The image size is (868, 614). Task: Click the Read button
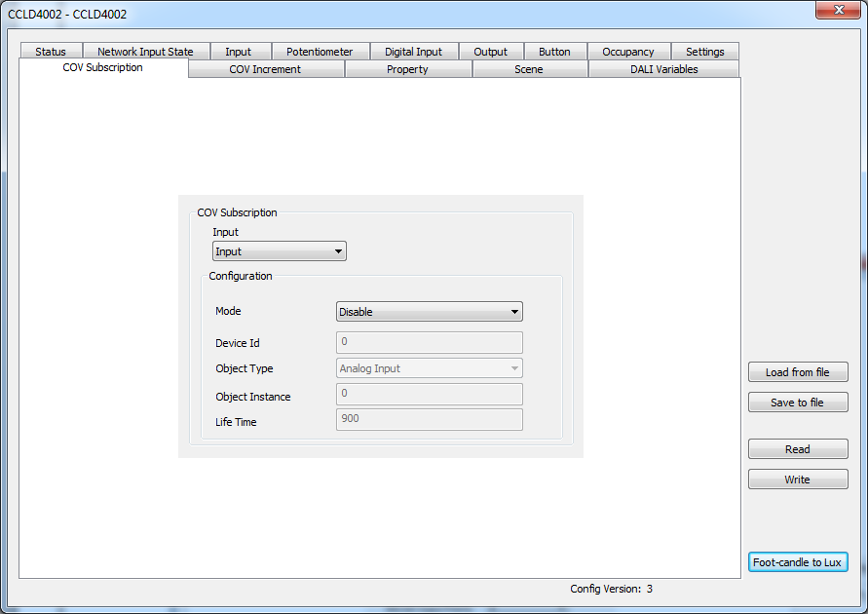pos(798,449)
